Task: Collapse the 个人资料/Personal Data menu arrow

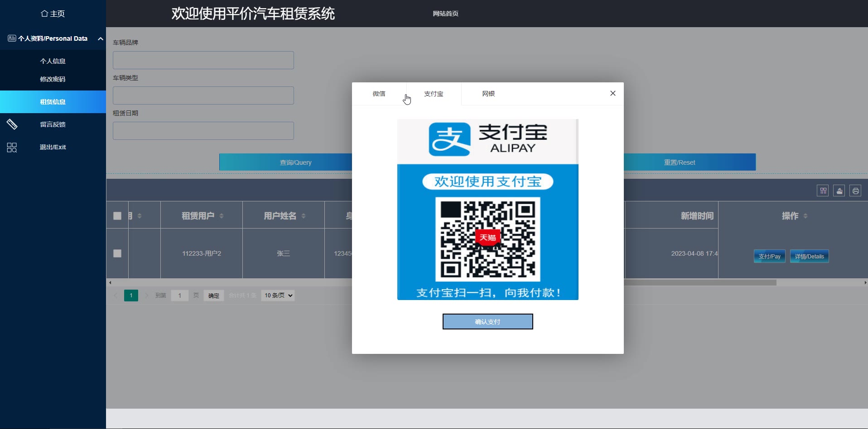Action: [101, 39]
